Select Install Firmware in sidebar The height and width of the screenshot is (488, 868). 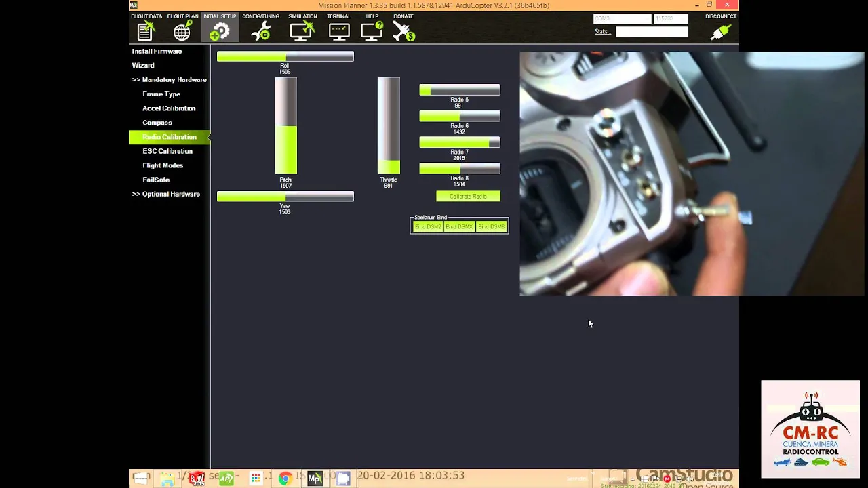(157, 52)
